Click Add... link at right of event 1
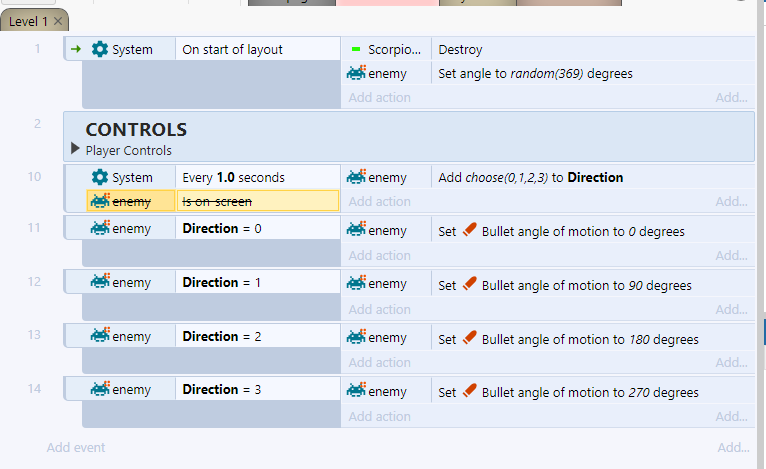 coord(731,98)
